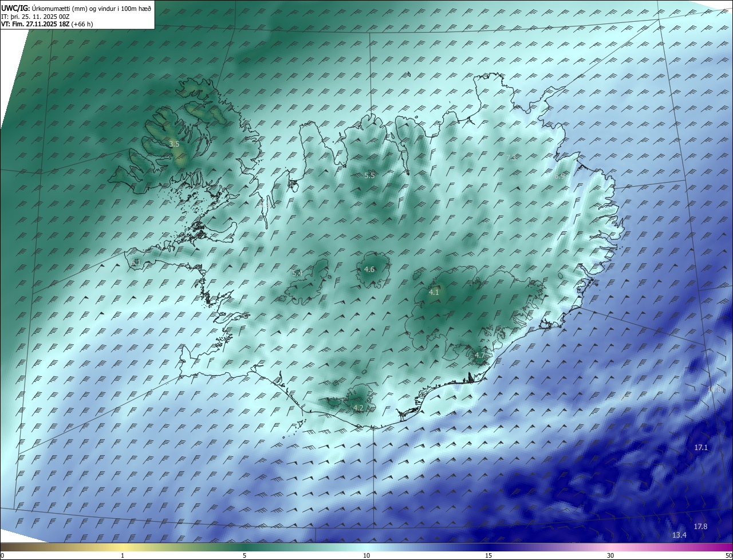This screenshot has height=560, width=733.
Task: Click the color scale tick labeled 0
Action: coord(2,555)
